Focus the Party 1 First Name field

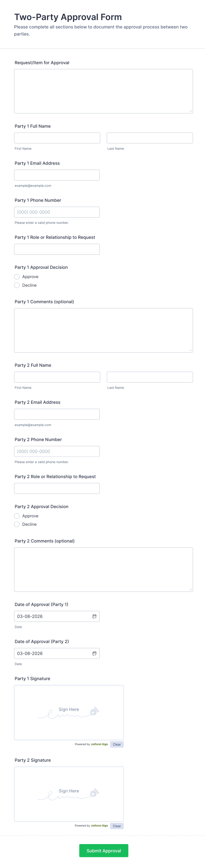click(57, 138)
